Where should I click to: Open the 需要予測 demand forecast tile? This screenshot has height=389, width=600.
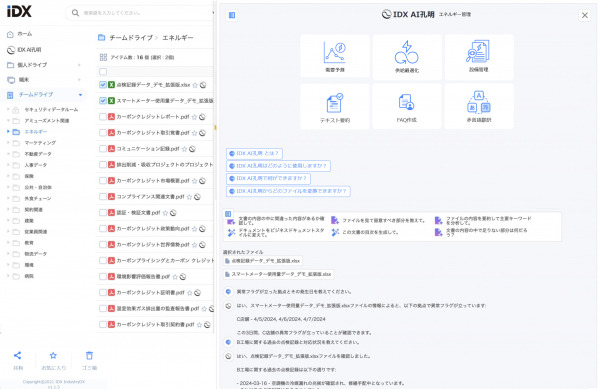coord(335,57)
